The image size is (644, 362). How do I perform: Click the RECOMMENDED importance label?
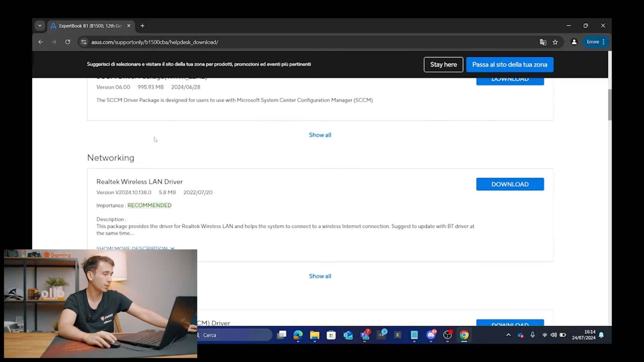(x=149, y=205)
